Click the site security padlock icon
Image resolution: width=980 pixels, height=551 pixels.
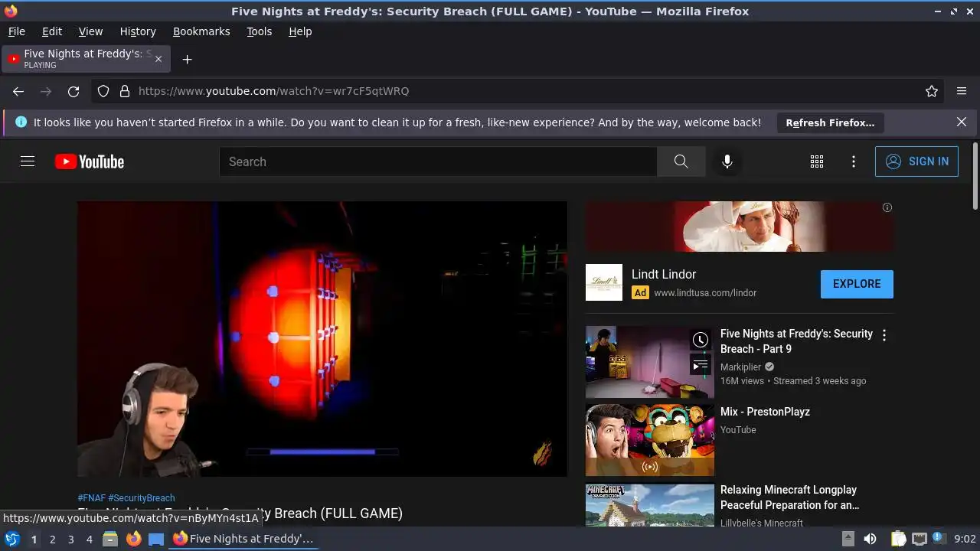125,91
